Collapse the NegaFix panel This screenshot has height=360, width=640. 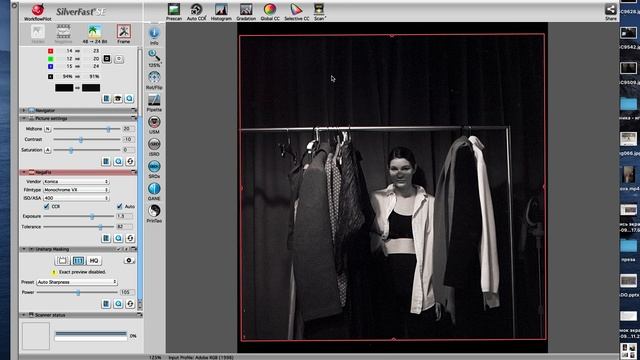click(24, 172)
